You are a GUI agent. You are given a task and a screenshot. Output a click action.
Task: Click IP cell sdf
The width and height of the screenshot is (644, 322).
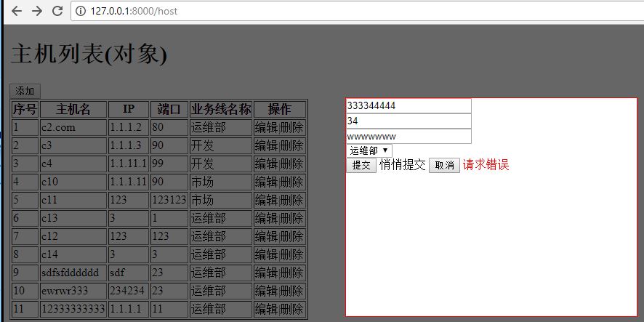129,273
